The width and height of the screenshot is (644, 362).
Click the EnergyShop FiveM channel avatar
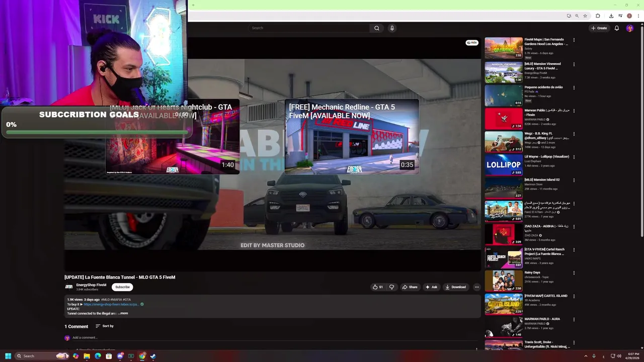point(69,287)
